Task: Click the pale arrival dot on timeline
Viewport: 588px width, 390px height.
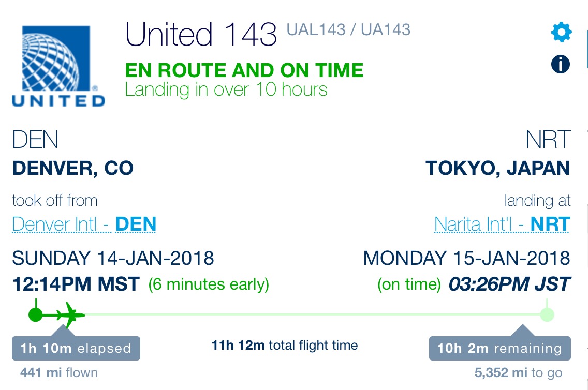Action: tap(547, 314)
